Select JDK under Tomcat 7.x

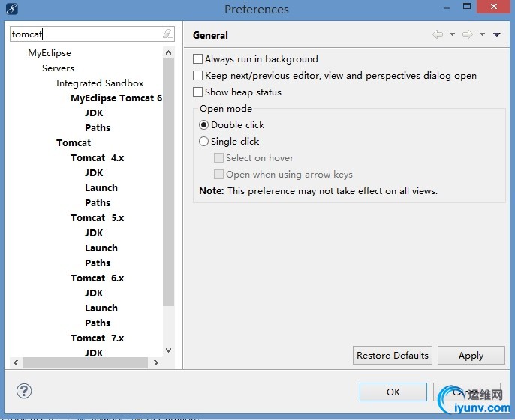coord(94,353)
